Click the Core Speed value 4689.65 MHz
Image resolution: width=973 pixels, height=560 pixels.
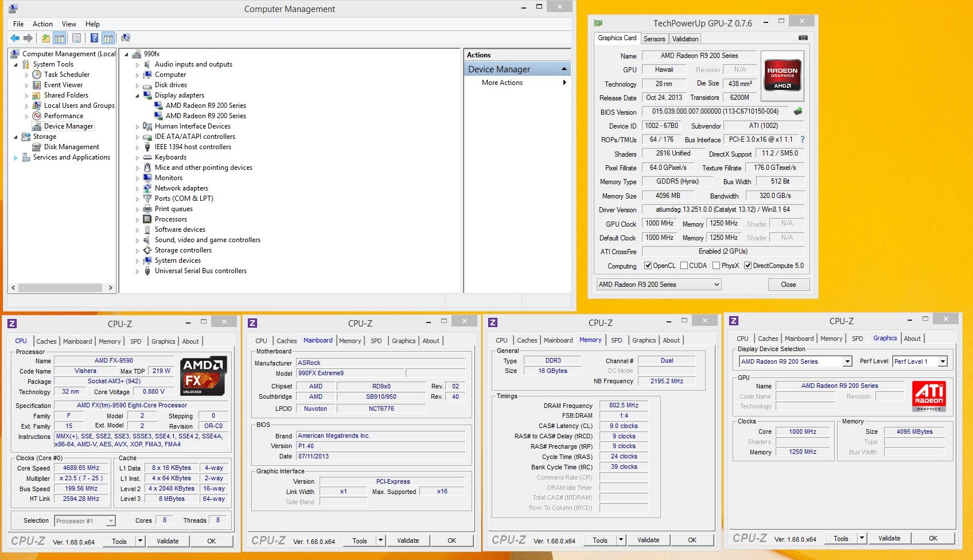(x=81, y=468)
